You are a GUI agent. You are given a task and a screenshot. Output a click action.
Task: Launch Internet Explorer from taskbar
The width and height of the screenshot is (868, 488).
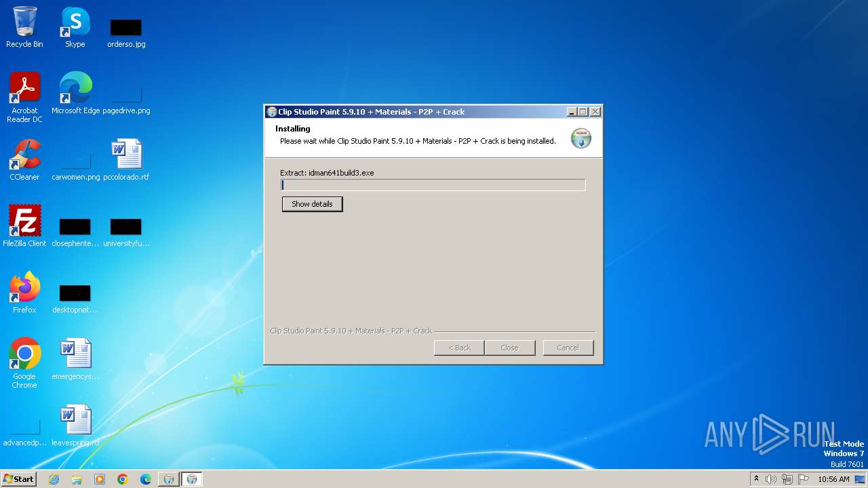tap(54, 479)
